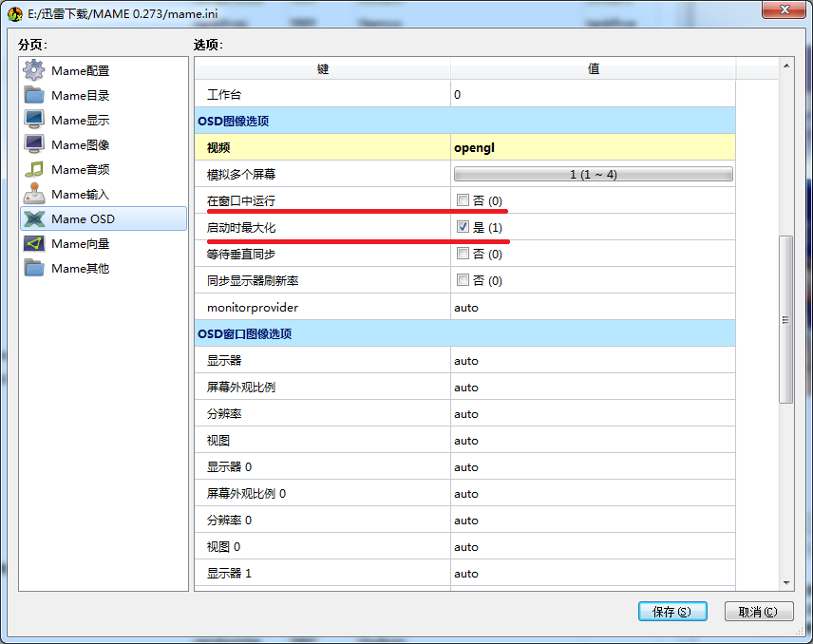Screen dimensions: 813x644
Task: Click the 分辨率 auto value field
Action: pyautogui.click(x=593, y=414)
